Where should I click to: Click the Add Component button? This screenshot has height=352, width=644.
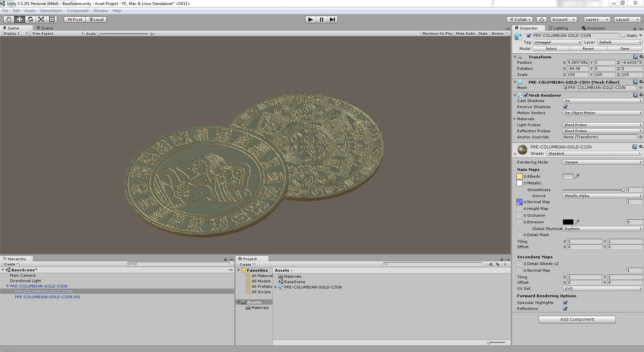pos(577,319)
